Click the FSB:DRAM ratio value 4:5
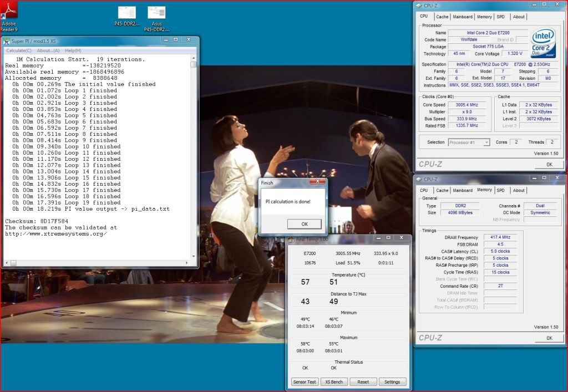Screen dimensions: 568x392 pyautogui.click(x=500, y=245)
